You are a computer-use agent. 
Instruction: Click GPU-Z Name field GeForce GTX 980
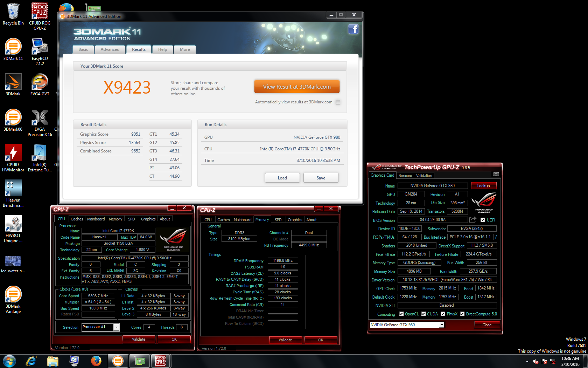(433, 186)
